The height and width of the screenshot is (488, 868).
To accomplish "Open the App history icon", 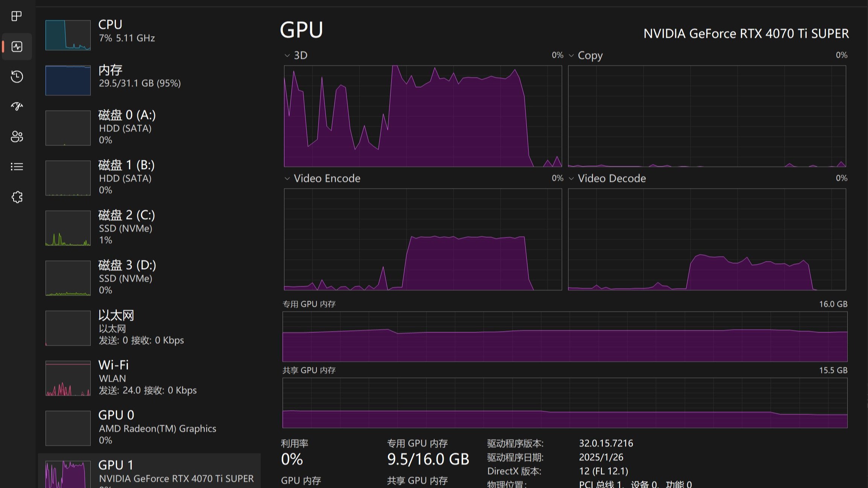I will pos(17,77).
